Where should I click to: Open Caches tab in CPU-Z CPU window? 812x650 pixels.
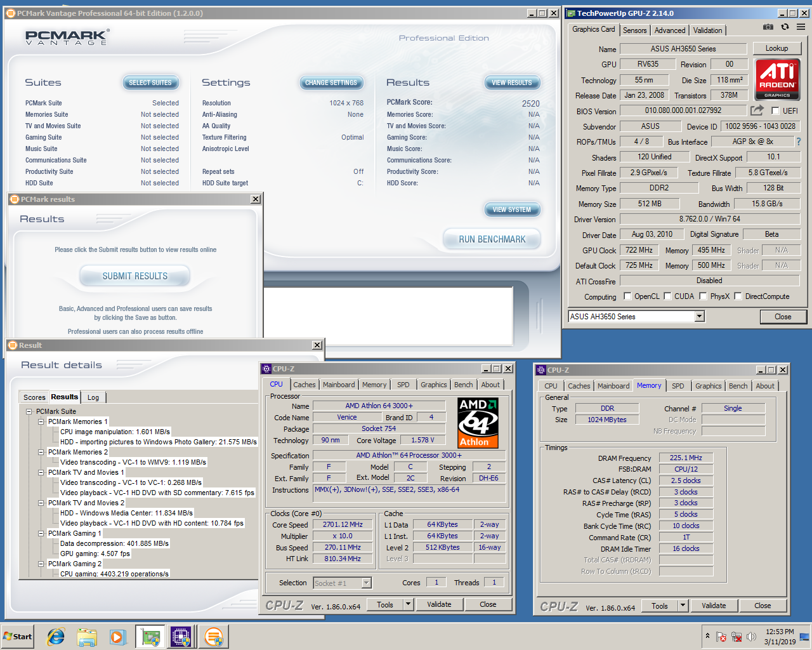(304, 385)
